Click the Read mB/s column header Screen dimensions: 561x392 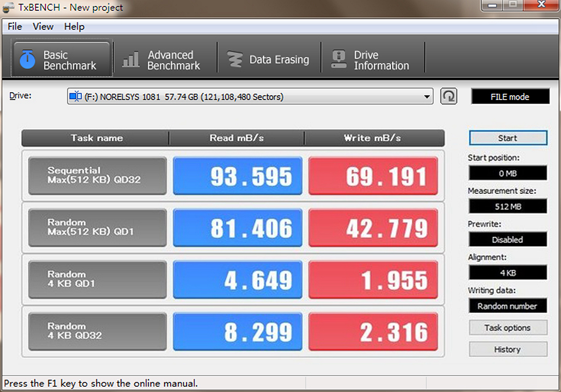(x=237, y=138)
